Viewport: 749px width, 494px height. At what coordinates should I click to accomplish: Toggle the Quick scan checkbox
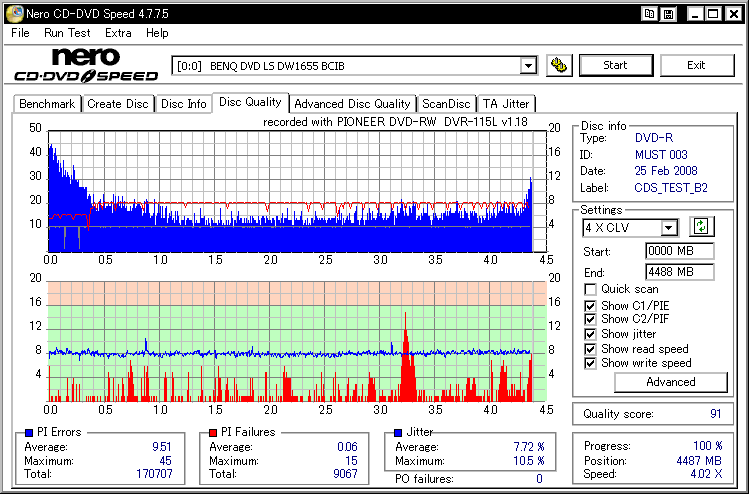[590, 290]
